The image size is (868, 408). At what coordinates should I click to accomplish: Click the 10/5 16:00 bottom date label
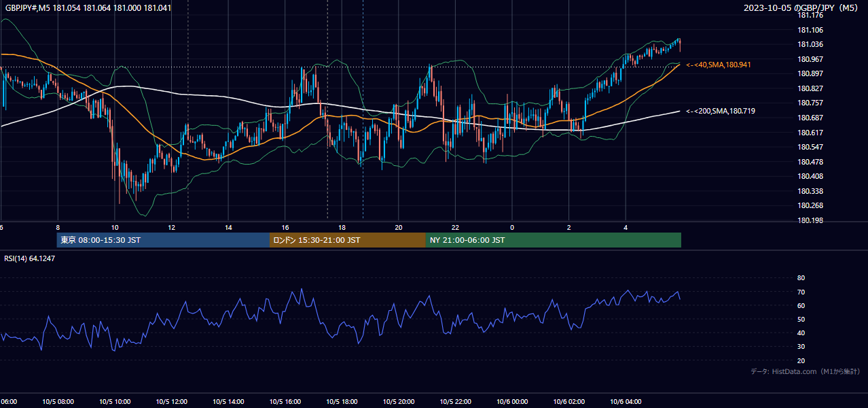pyautogui.click(x=285, y=402)
